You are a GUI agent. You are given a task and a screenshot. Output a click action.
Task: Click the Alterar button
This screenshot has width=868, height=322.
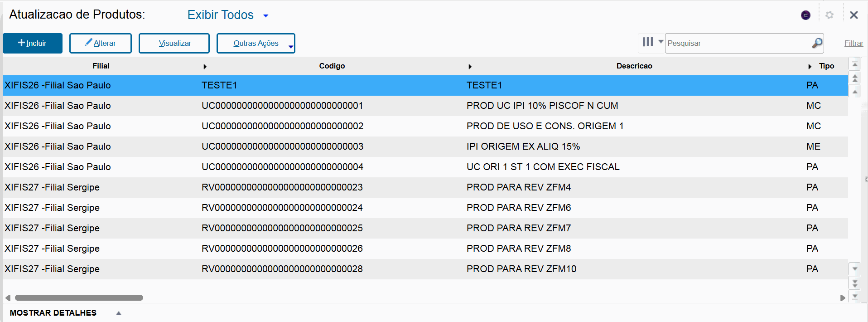[x=100, y=43]
